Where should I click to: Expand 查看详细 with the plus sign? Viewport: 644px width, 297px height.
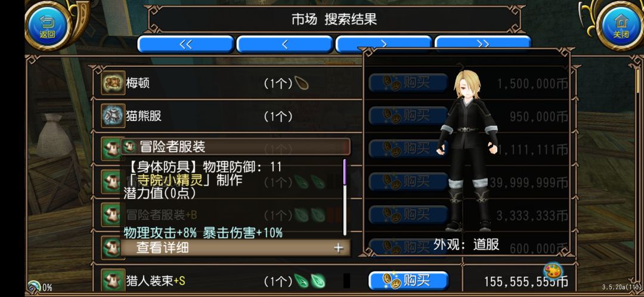(338, 247)
